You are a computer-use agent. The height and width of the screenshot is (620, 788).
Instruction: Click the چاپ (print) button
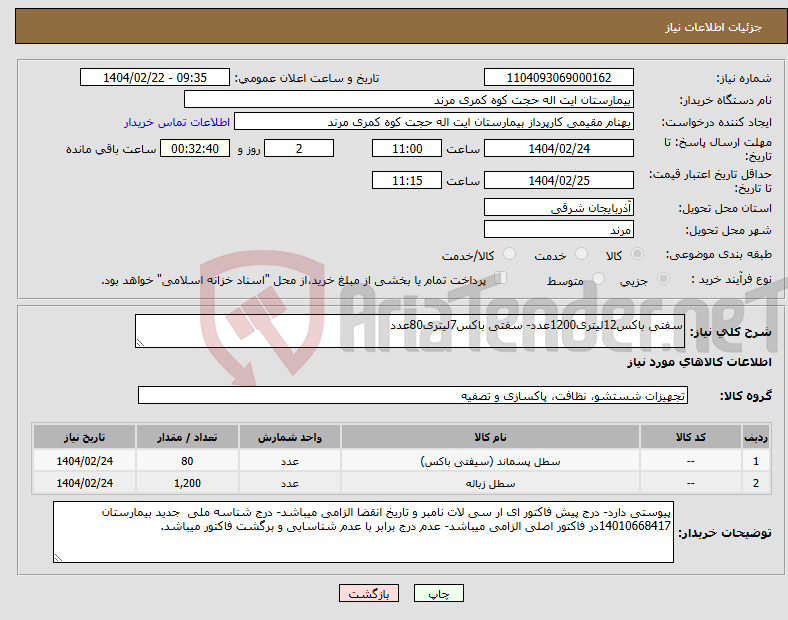(438, 593)
